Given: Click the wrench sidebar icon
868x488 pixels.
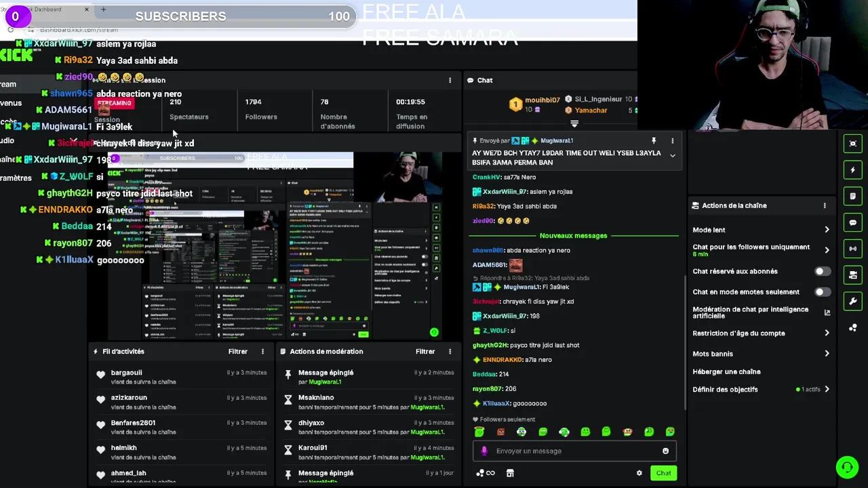Looking at the screenshot, I should [x=852, y=302].
